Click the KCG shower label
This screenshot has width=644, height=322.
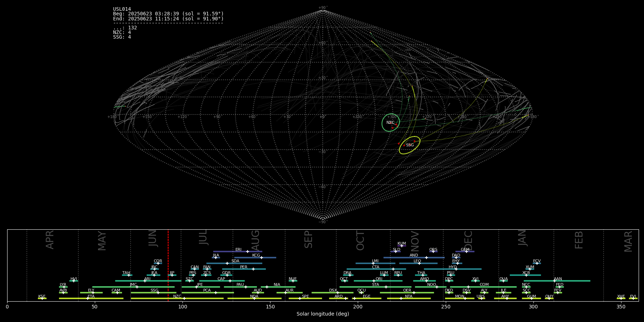(256, 255)
